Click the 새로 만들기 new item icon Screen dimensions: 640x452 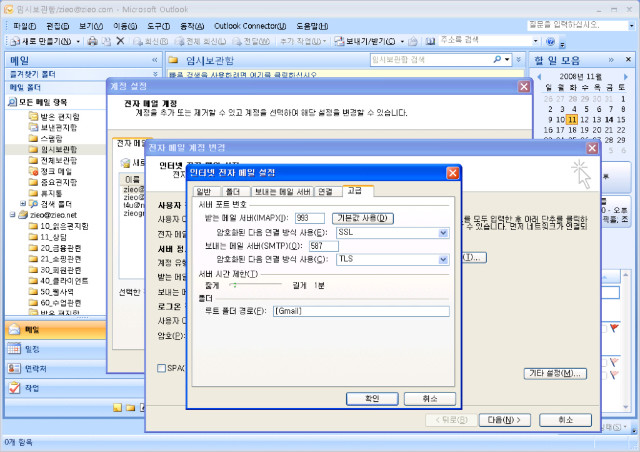coord(15,41)
